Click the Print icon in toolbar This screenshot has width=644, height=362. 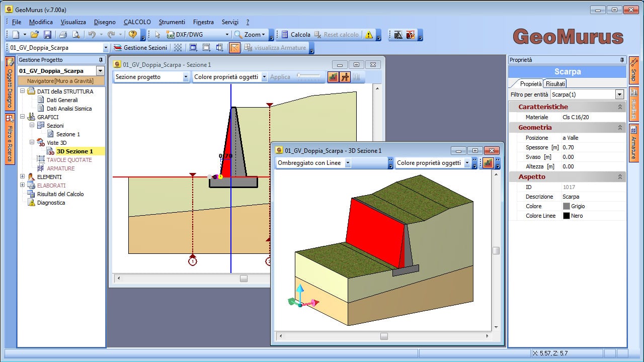tap(63, 35)
